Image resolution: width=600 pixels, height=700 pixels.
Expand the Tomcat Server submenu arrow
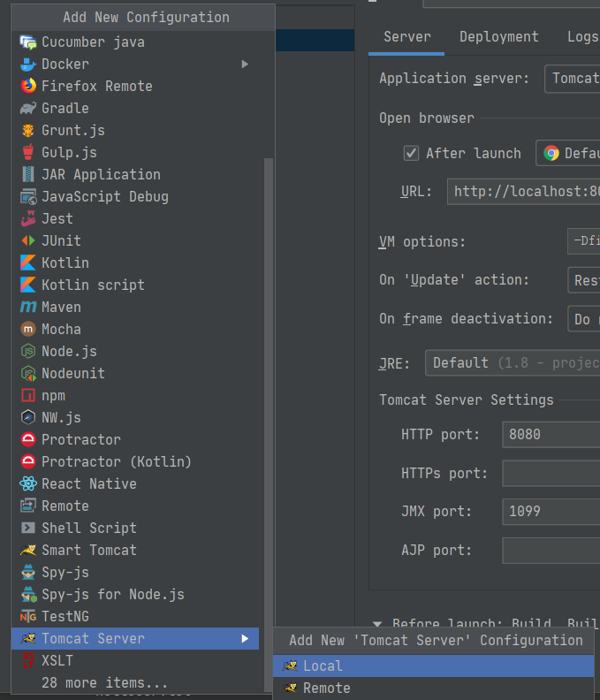pos(245,639)
